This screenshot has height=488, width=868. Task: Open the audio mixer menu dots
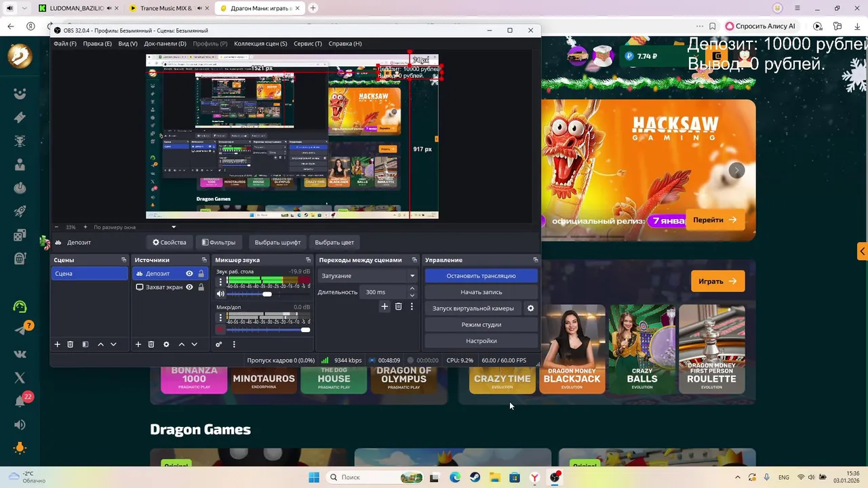[x=234, y=344]
